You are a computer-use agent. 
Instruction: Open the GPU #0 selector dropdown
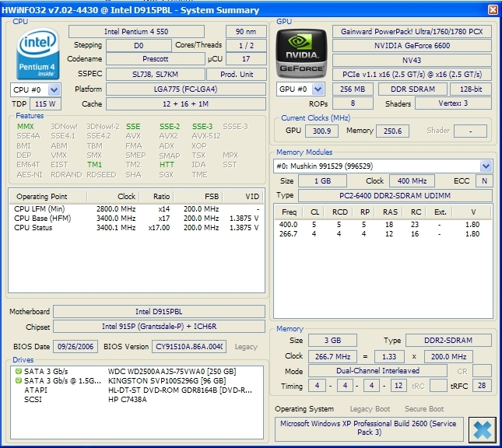pyautogui.click(x=318, y=89)
